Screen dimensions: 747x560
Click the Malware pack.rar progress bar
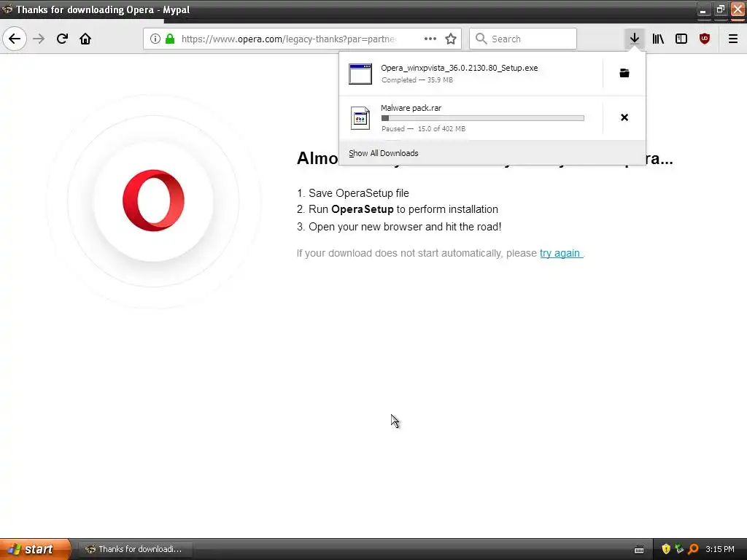coord(483,118)
